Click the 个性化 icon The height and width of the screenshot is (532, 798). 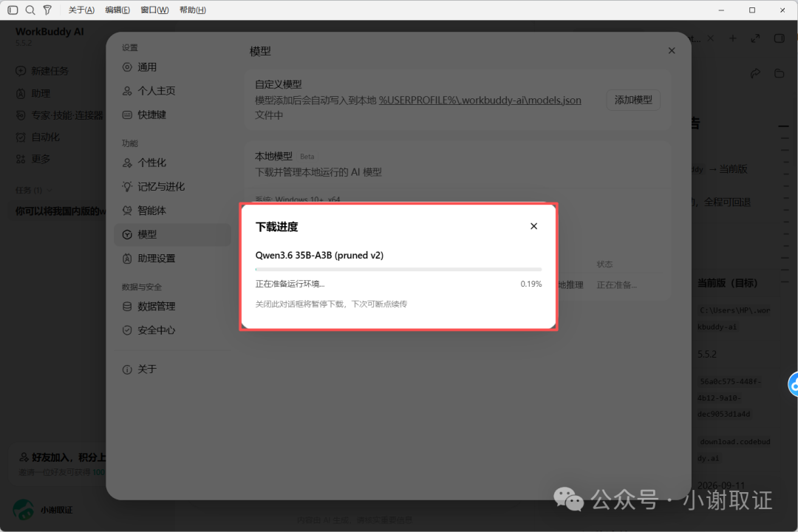[x=127, y=163]
